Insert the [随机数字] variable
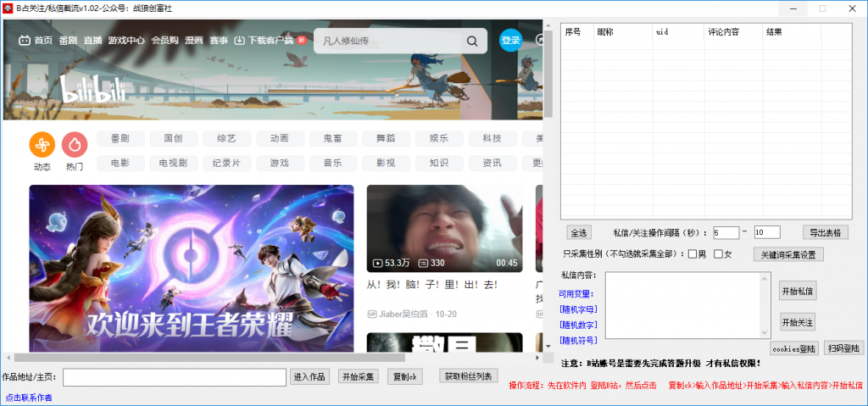The width and height of the screenshot is (868, 406). pos(578,325)
